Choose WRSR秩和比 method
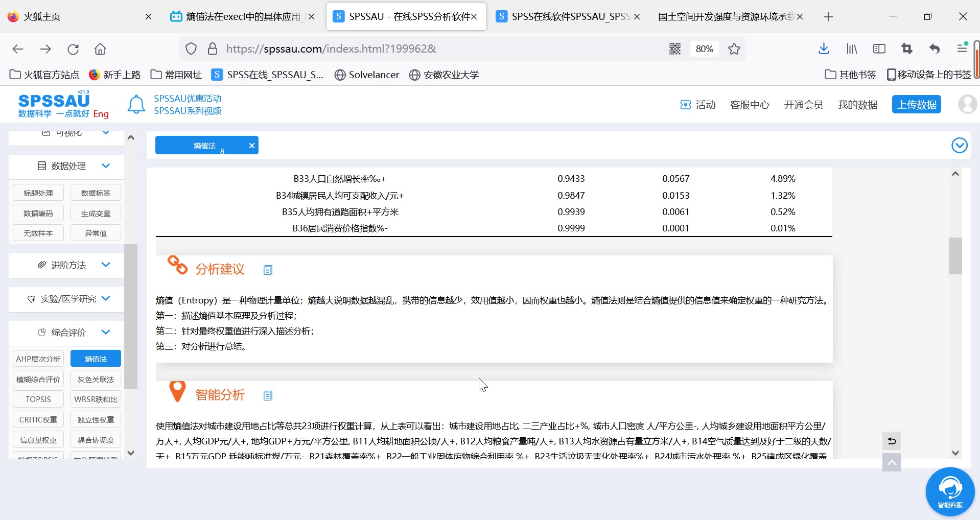 [x=96, y=399]
